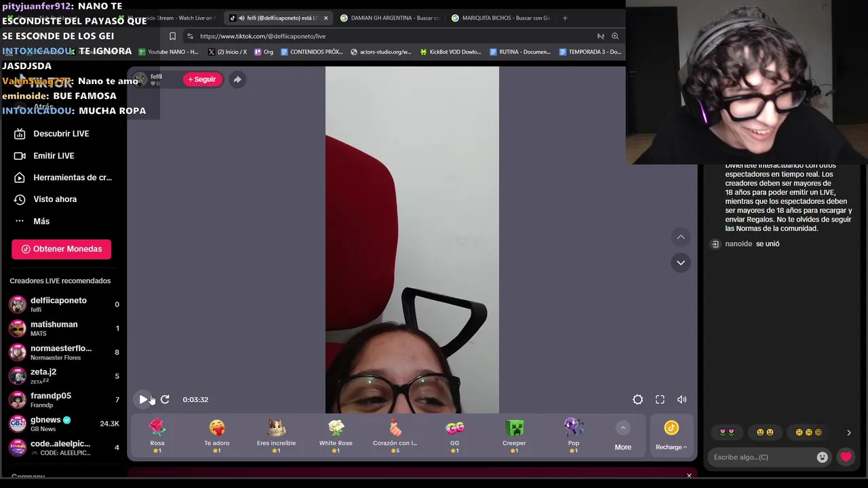Expand the Más sidebar option
This screenshot has height=488, width=868.
click(x=41, y=221)
